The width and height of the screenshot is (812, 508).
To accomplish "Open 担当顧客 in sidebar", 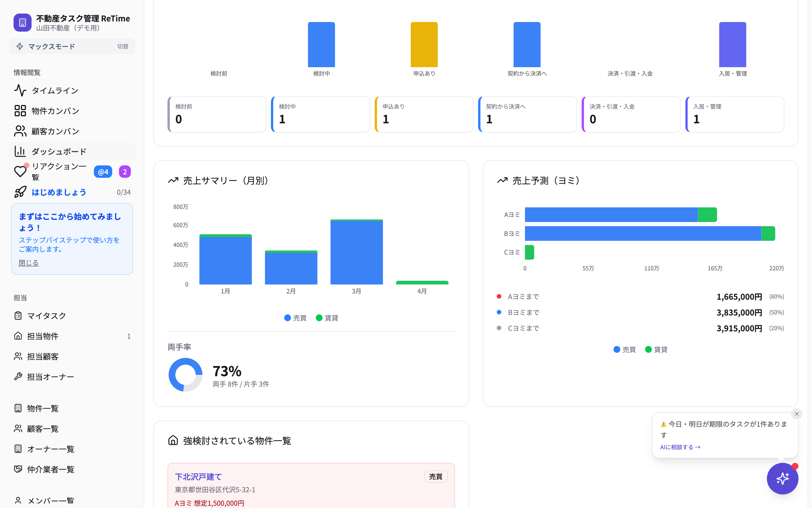I will [x=72, y=356].
